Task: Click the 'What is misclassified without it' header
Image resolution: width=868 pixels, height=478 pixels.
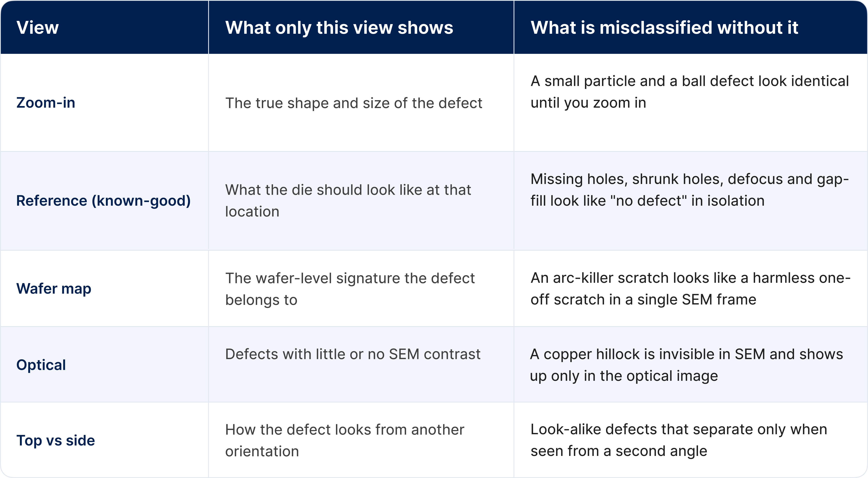Action: pos(664,27)
